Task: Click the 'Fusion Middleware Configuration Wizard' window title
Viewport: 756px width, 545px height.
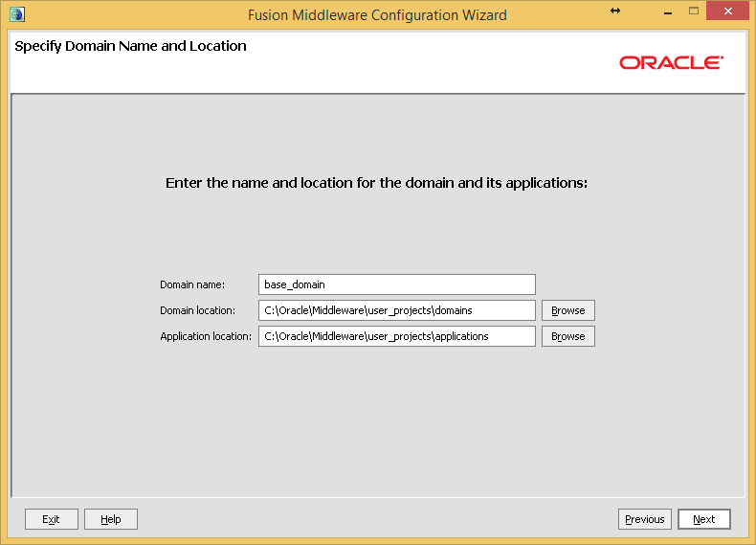Action: pos(377,15)
